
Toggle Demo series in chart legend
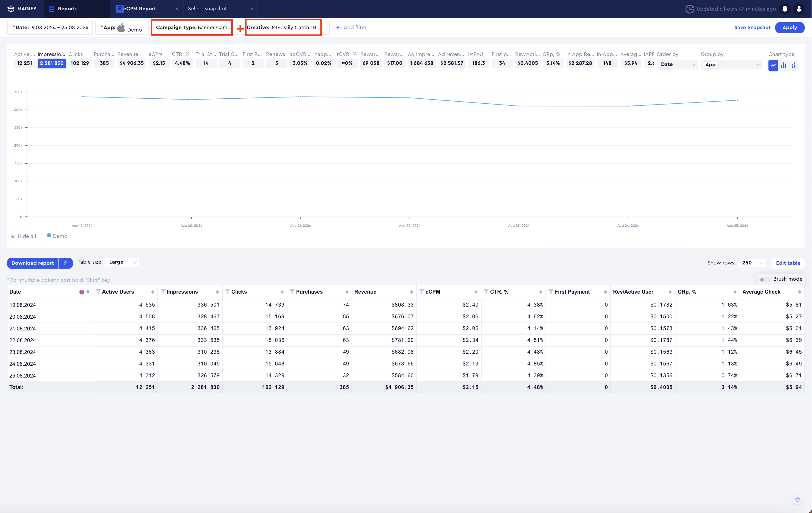coord(57,236)
